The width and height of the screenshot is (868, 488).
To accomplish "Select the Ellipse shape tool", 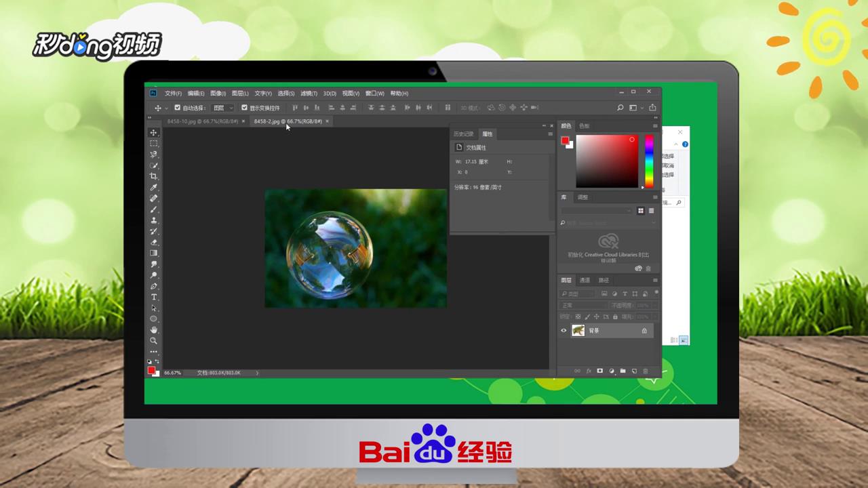I will click(154, 319).
